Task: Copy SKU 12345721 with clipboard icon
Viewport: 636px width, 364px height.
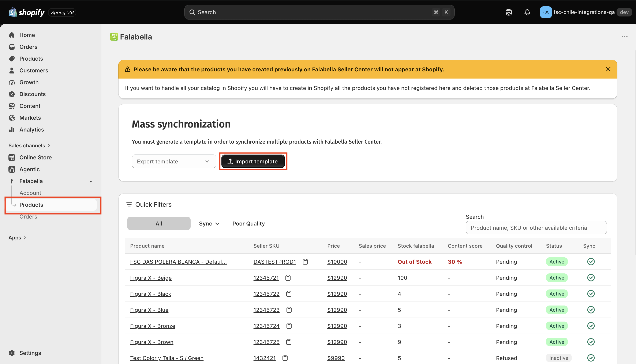Action: coord(288,278)
